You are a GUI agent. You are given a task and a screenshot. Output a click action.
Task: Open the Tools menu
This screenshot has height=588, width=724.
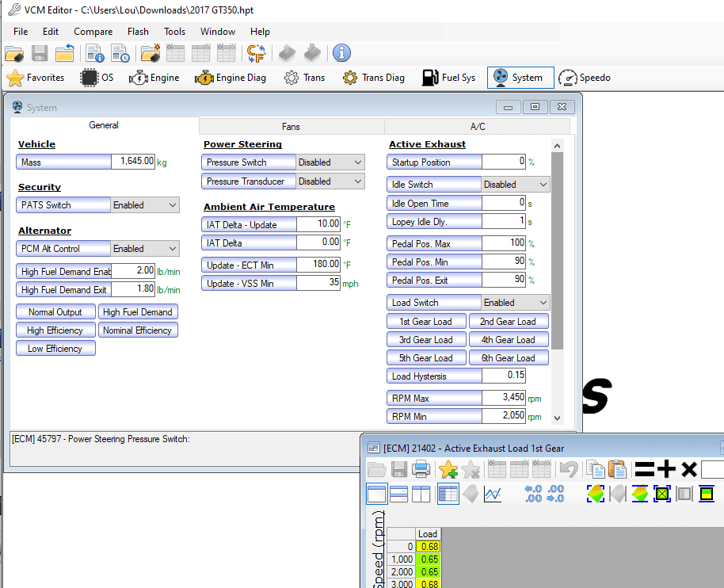point(174,32)
